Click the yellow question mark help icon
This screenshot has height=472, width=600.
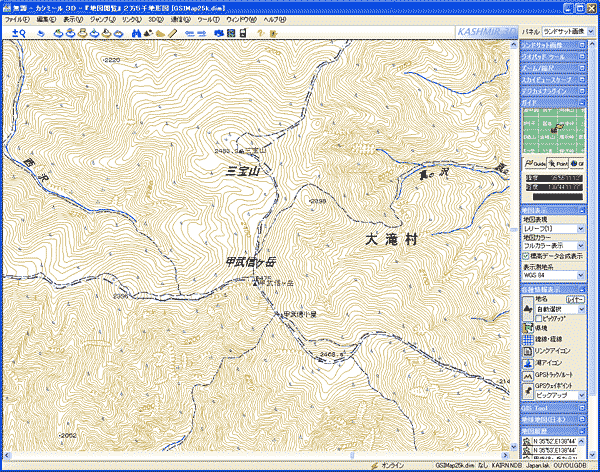coord(261,34)
